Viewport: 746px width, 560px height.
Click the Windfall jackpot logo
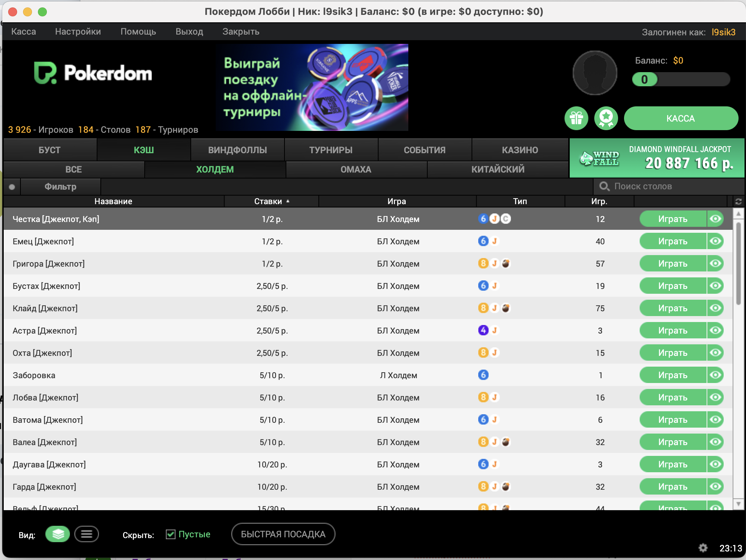coord(599,158)
